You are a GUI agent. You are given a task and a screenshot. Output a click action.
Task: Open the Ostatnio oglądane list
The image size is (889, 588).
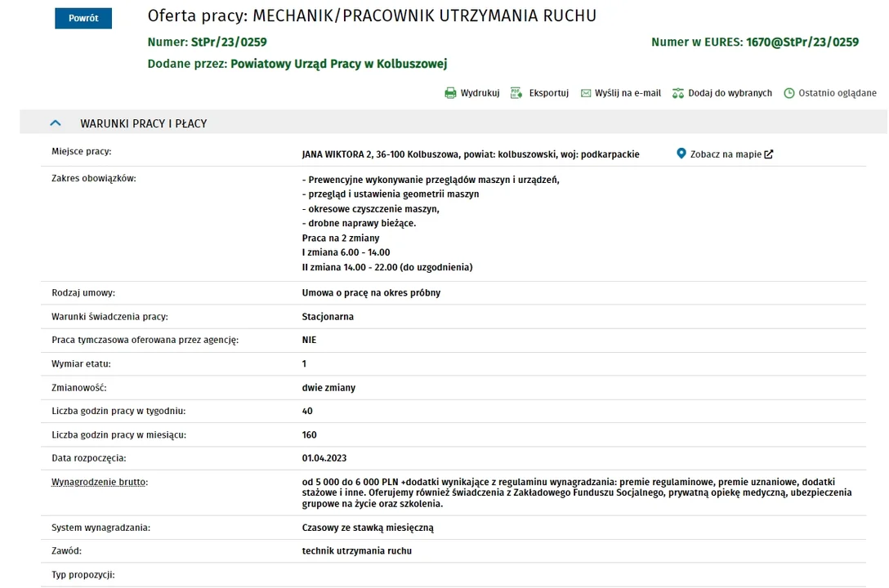838,93
